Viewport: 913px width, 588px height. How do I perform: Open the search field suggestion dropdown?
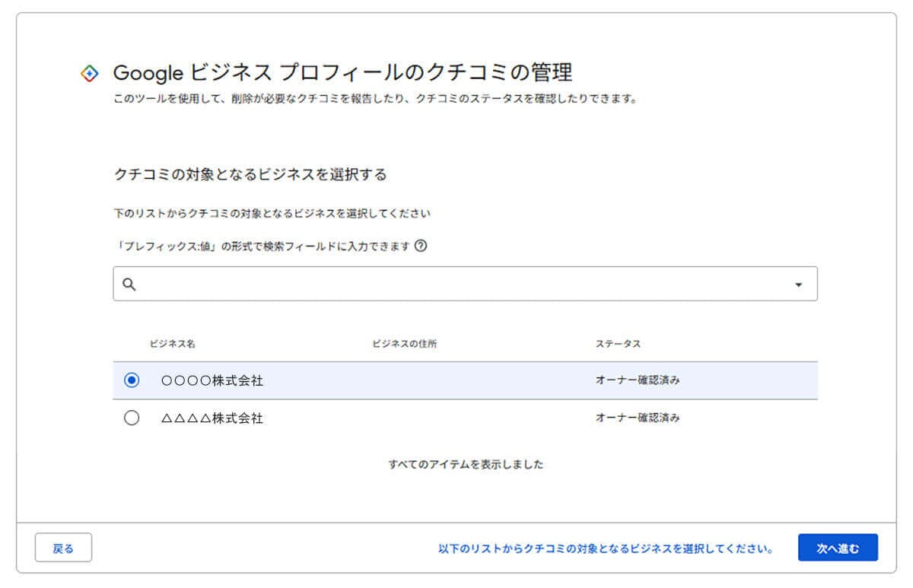pyautogui.click(x=798, y=284)
